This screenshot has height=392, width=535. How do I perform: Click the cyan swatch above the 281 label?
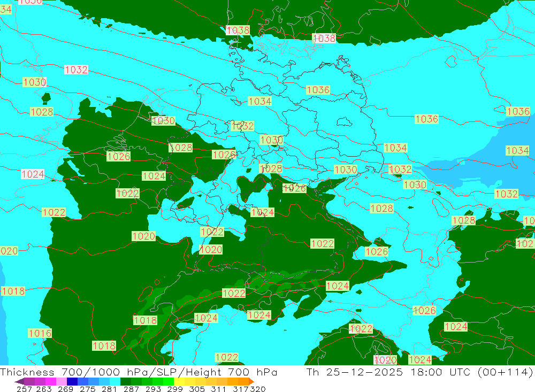[x=115, y=381]
